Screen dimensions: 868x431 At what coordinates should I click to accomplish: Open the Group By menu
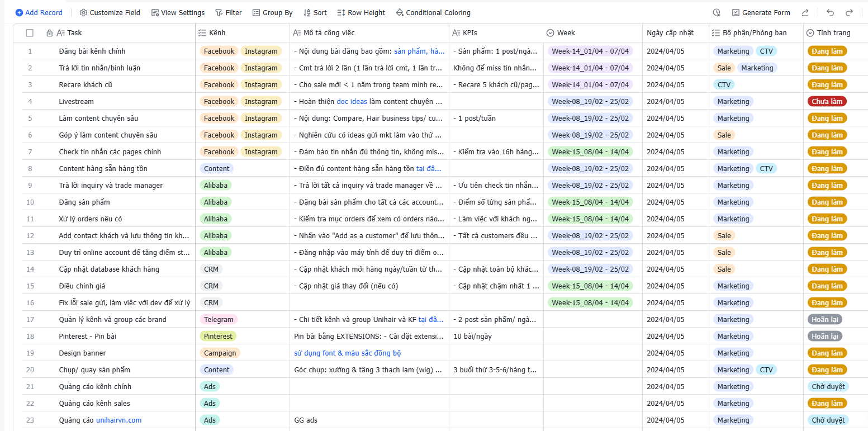click(272, 12)
